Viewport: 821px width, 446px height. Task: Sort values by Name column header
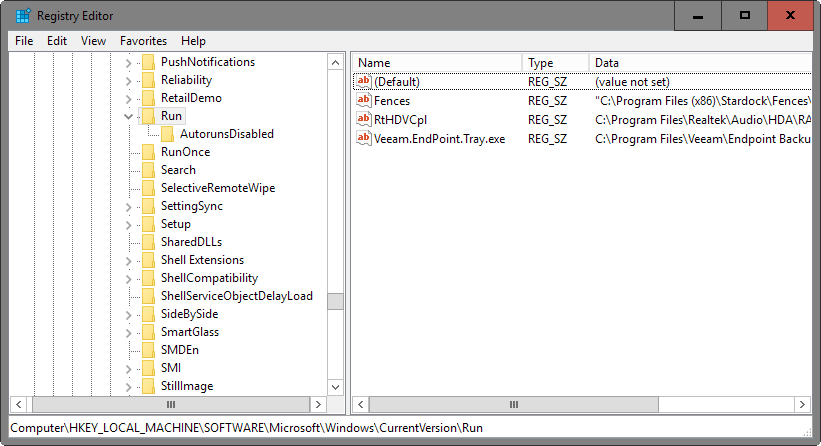point(437,63)
